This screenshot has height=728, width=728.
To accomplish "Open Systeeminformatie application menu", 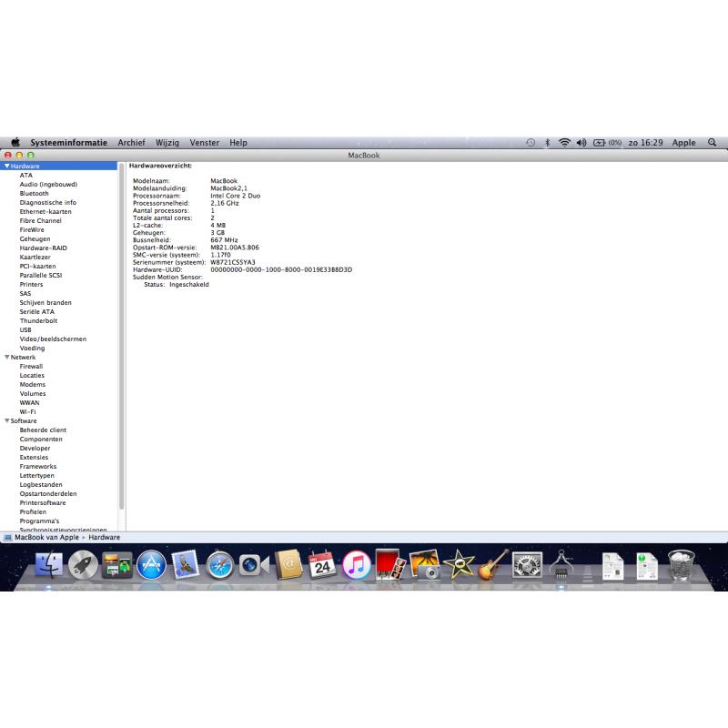I will (69, 143).
